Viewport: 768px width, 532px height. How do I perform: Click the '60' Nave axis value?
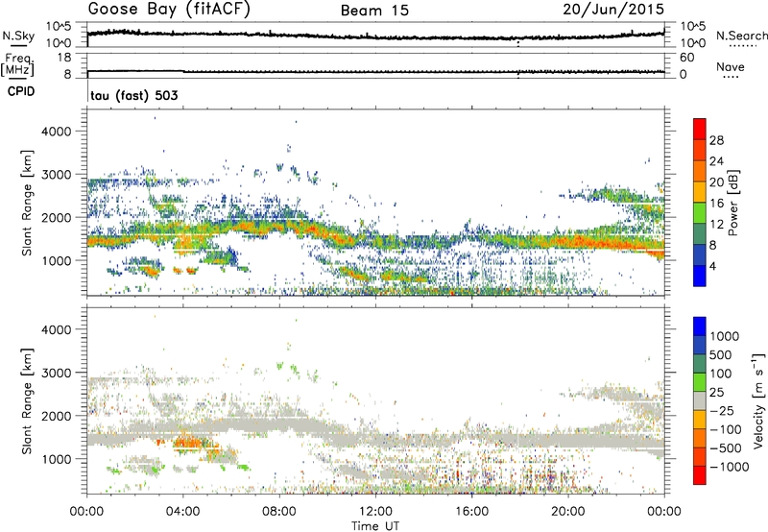(x=686, y=58)
